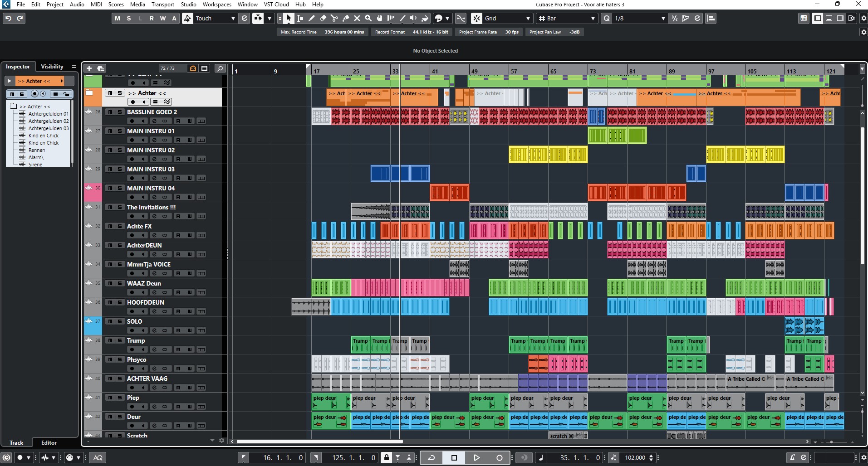Switch to the Editor tab at bottom
Viewport: 868px width, 466px height.
pyautogui.click(x=49, y=442)
